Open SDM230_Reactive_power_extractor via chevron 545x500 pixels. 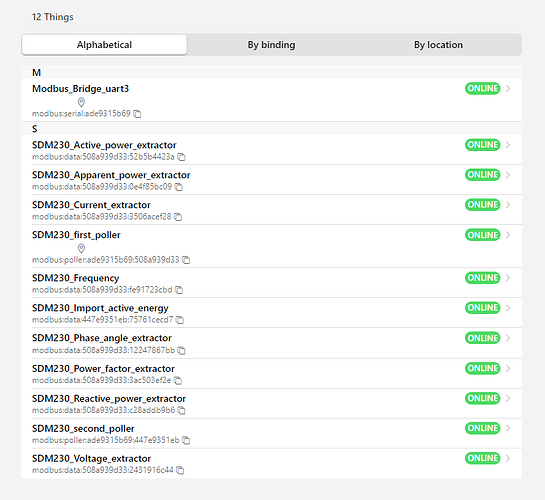[x=508, y=398]
